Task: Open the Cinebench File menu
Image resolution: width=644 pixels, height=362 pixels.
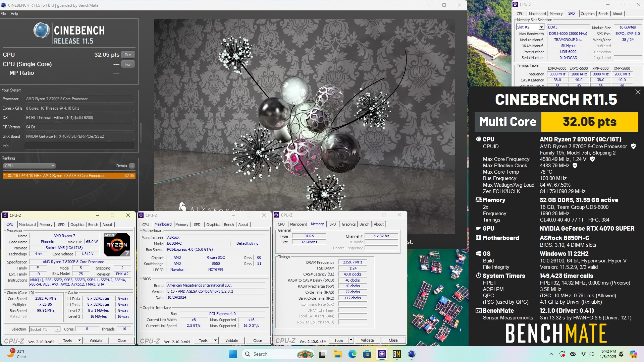Action: [3, 14]
